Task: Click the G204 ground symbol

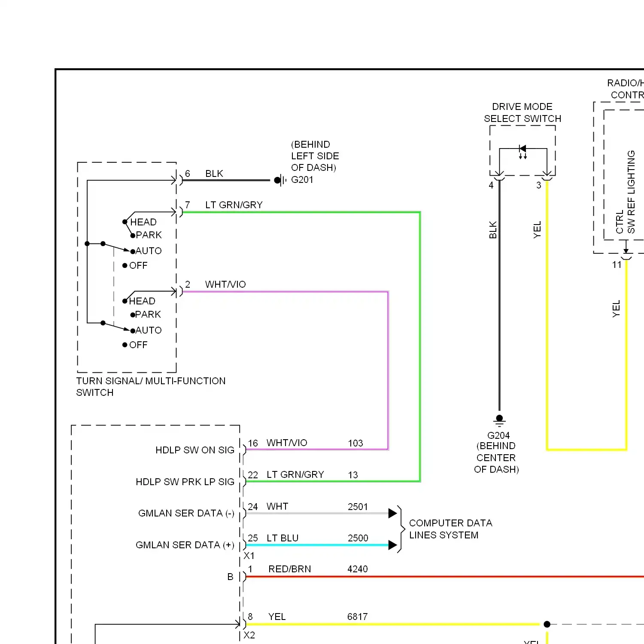Action: (499, 420)
